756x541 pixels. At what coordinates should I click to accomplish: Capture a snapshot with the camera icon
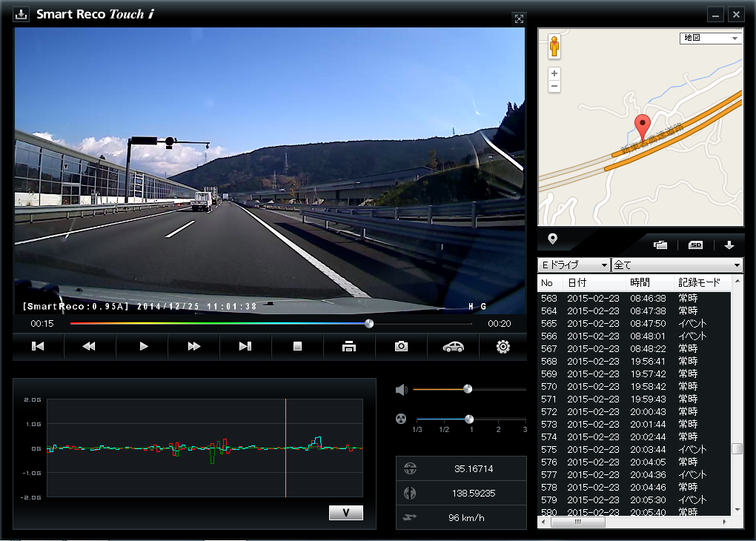coord(401,346)
